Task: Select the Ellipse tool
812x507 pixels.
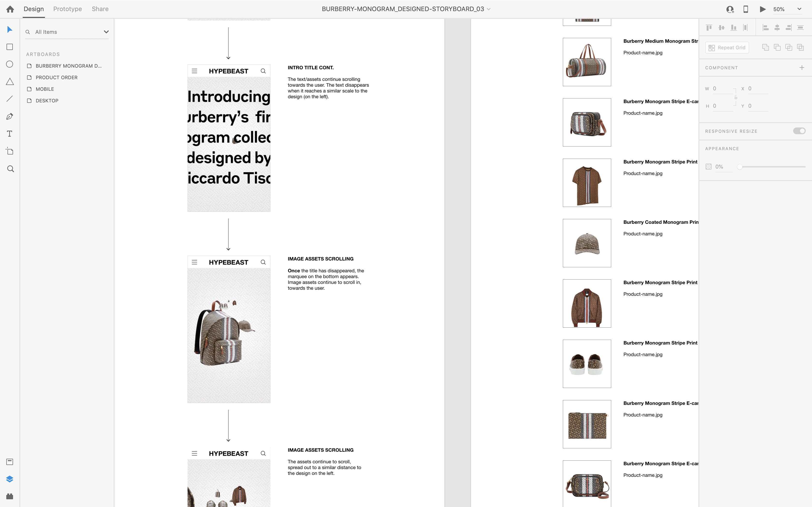Action: (10, 64)
